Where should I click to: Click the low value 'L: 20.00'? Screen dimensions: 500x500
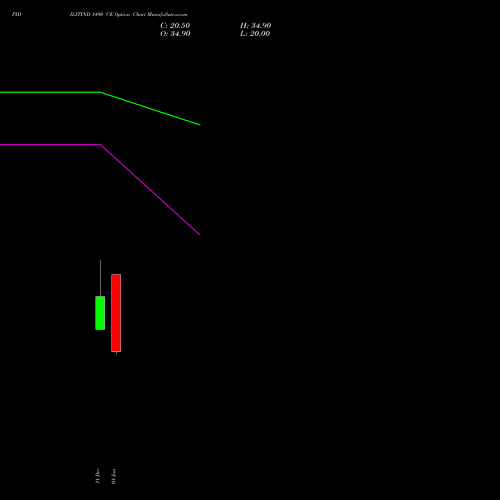click(x=255, y=34)
